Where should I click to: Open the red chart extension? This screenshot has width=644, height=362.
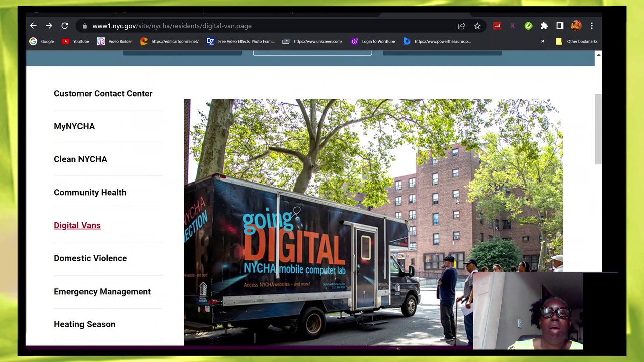(497, 26)
